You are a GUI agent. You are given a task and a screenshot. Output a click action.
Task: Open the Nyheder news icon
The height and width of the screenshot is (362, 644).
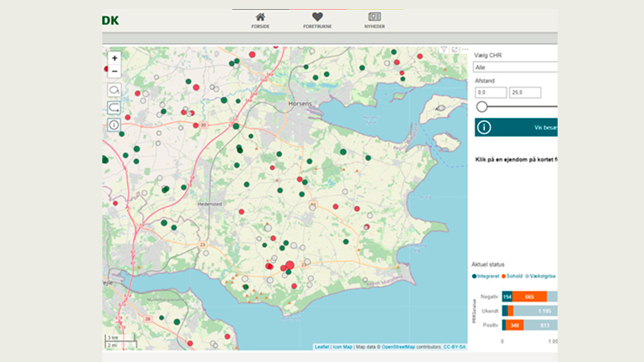374,17
